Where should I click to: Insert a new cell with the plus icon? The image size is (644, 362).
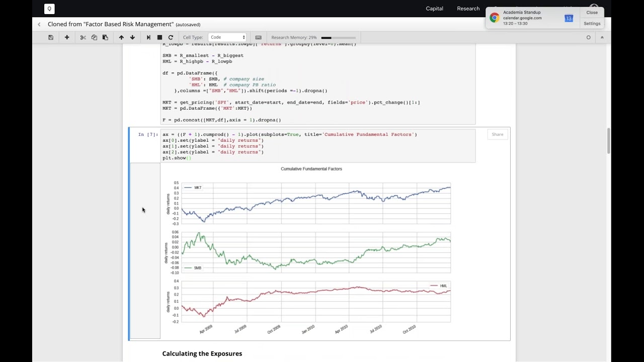(67, 37)
